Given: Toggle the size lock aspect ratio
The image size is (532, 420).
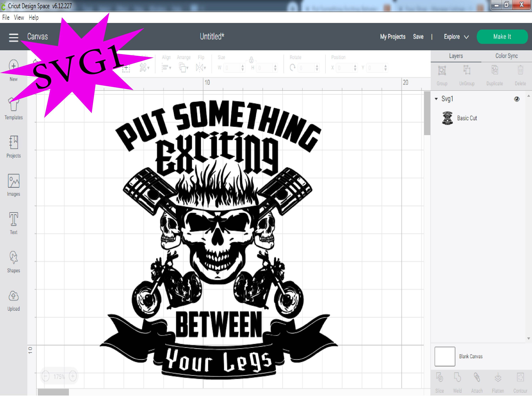Looking at the screenshot, I should click(x=251, y=60).
